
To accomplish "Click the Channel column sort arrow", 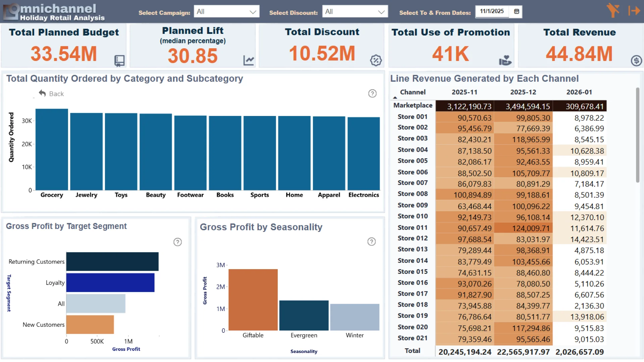I will 395,98.
